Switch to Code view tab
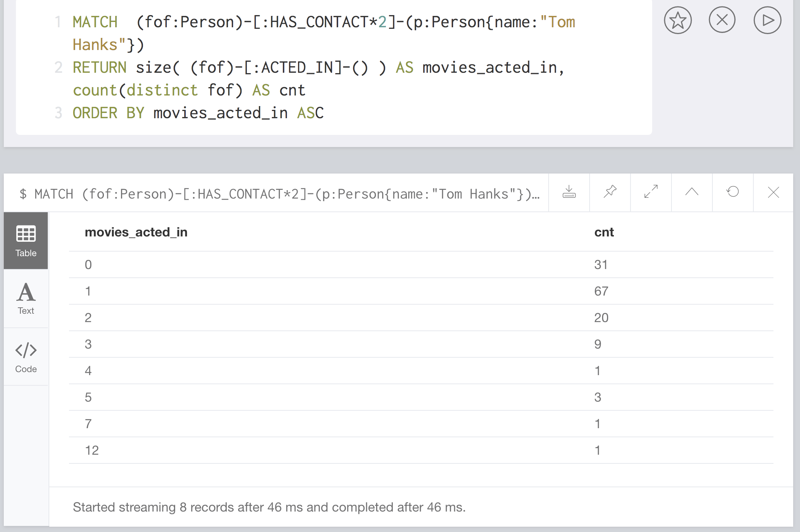The height and width of the screenshot is (532, 800). pyautogui.click(x=26, y=357)
